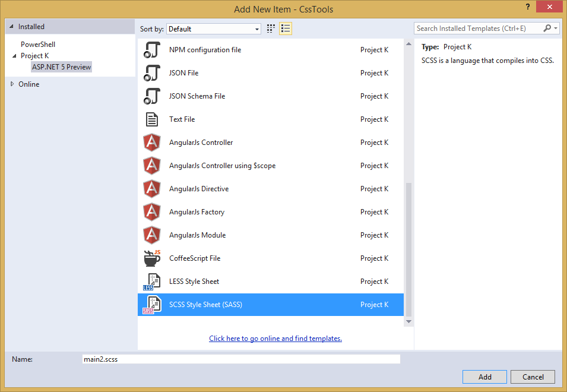The height and width of the screenshot is (392, 567).
Task: Click the AngularJs Directive shield icon
Action: 152,189
